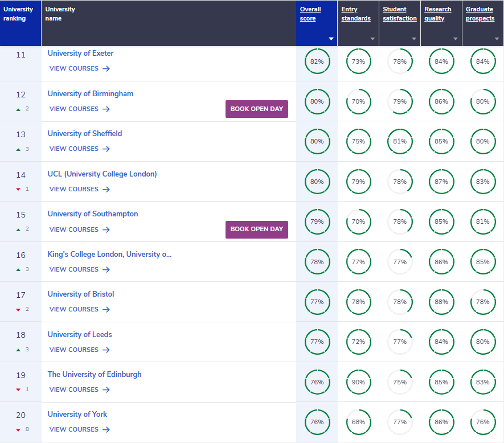Click the arrow icon in Birmingham's View Courses
The width and height of the screenshot is (504, 443).
[x=106, y=109]
